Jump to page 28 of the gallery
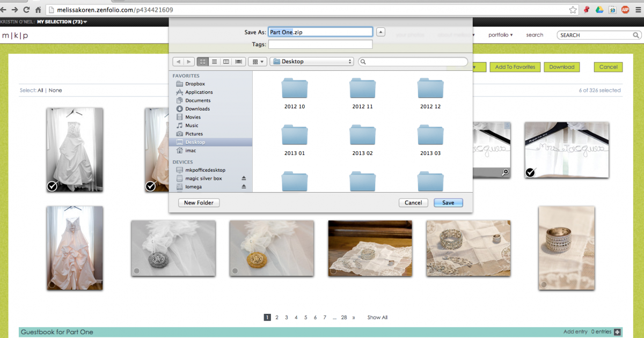 click(344, 318)
